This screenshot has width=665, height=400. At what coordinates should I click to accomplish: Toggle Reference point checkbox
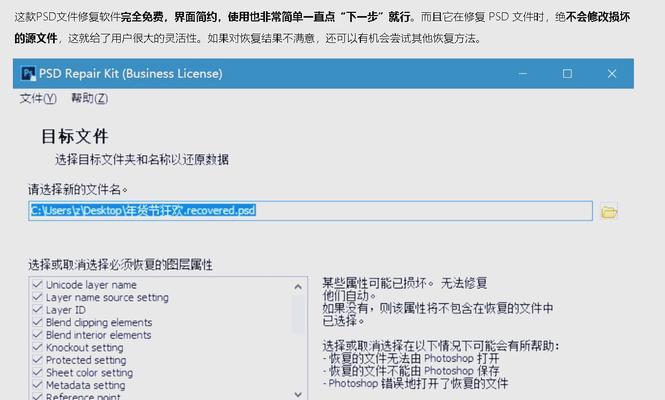click(x=37, y=397)
